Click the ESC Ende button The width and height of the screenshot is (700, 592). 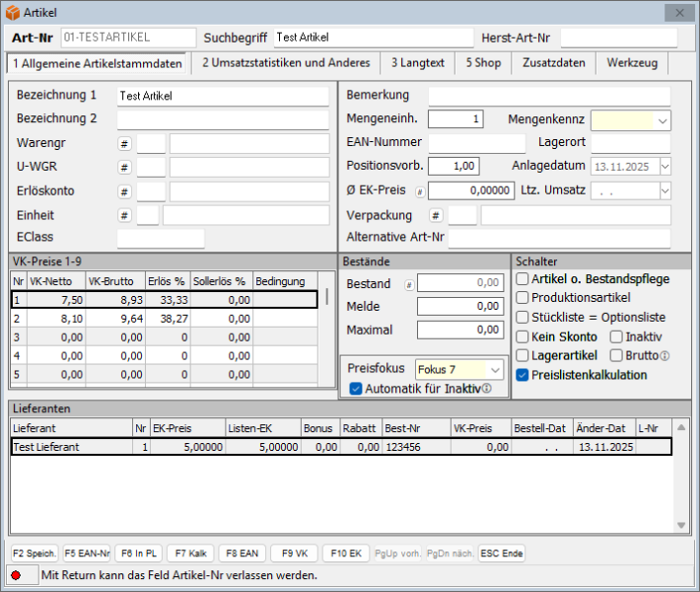coord(501,554)
